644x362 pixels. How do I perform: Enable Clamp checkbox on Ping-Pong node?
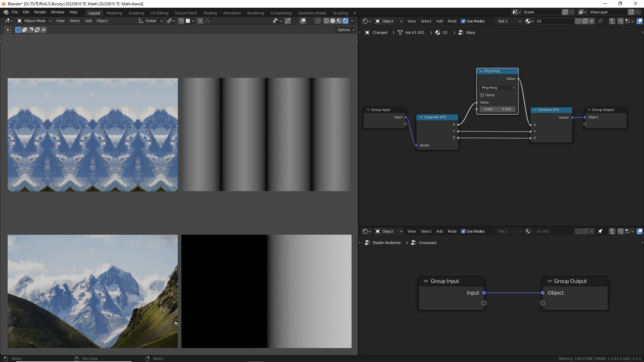(x=482, y=95)
